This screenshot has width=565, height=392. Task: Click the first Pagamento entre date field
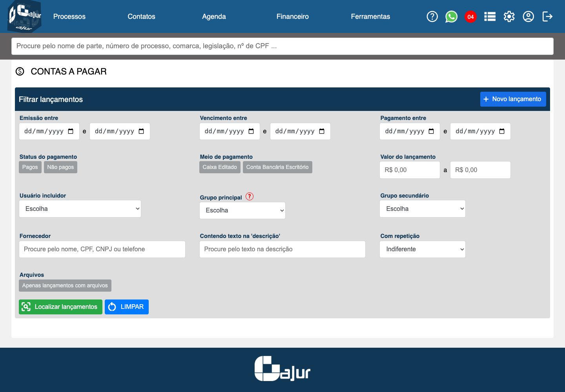click(x=410, y=131)
